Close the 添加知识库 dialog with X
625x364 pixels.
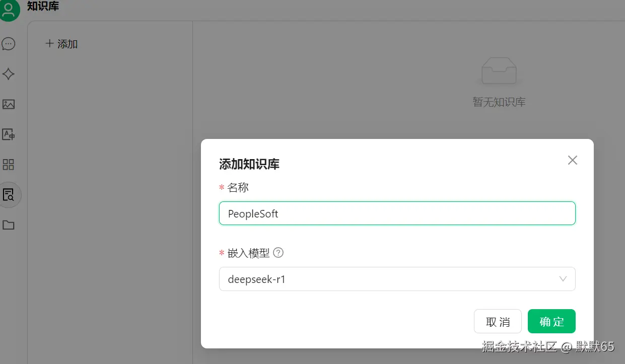coord(572,160)
